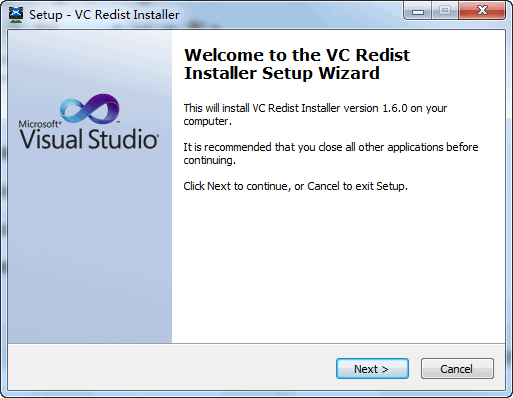Select the Welcome to the VC Redist heading
Image resolution: width=513 pixels, height=398 pixels.
coord(297,55)
